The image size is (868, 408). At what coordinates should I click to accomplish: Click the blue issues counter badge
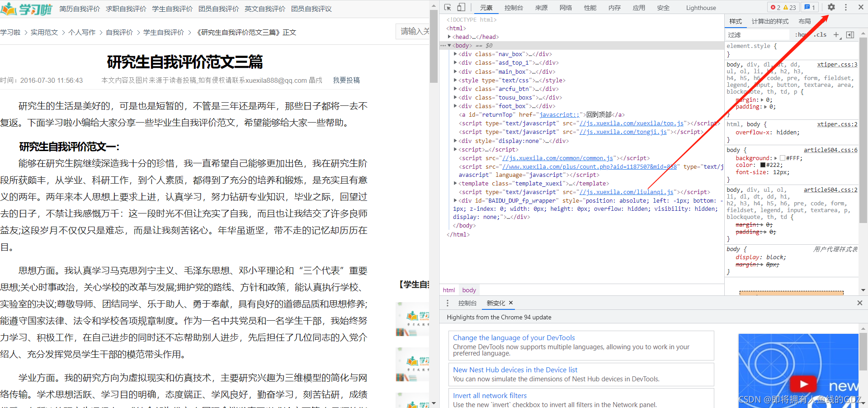tap(809, 7)
